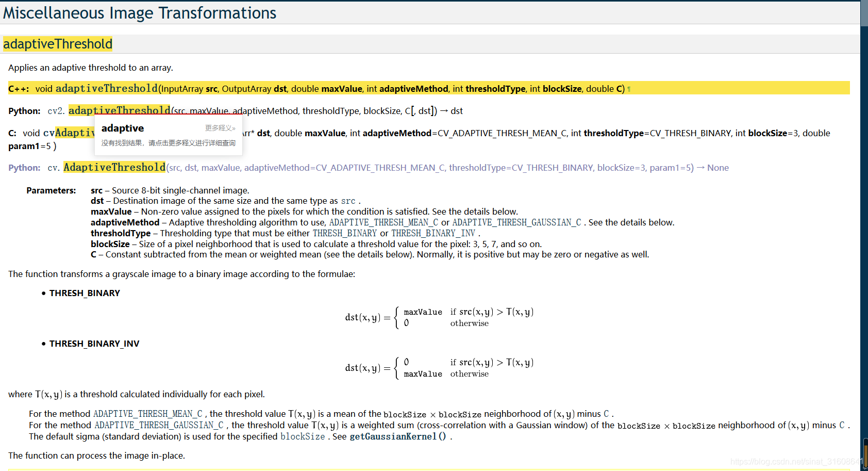Click the 'Applies an adaptive threshold to an array.' sentence
868x471 pixels.
pos(91,68)
